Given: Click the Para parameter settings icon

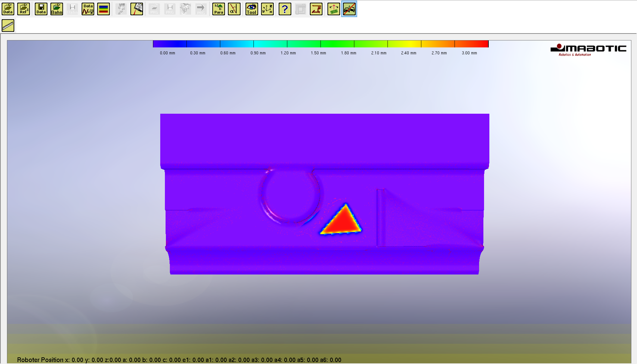Looking at the screenshot, I should 219,9.
